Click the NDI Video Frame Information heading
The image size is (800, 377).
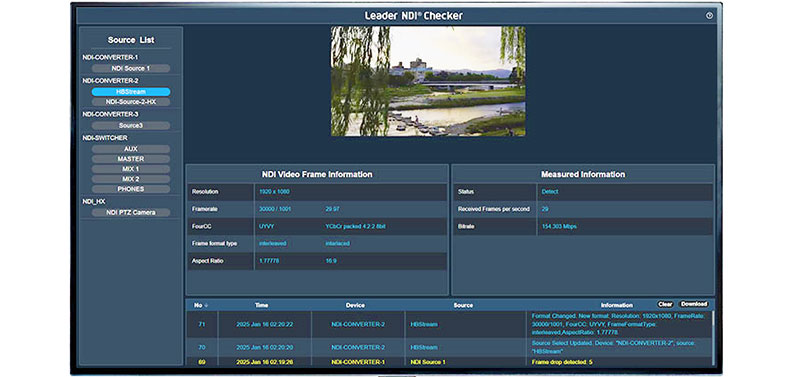click(317, 174)
